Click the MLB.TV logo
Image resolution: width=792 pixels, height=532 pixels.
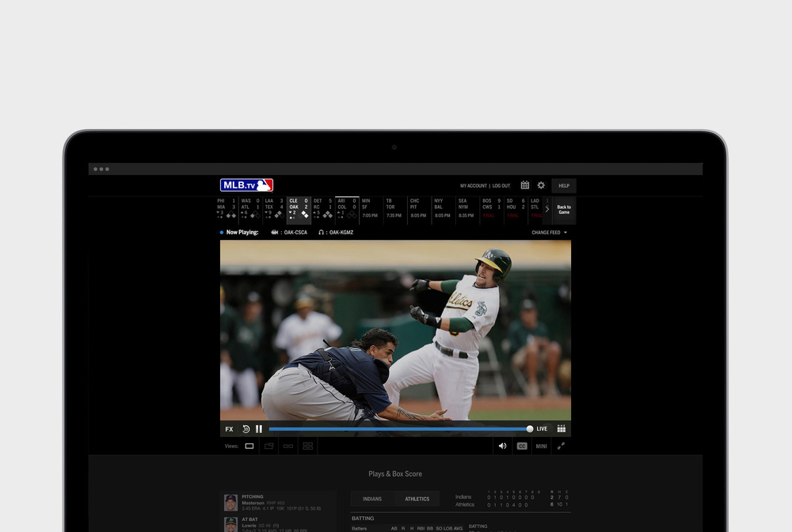246,185
